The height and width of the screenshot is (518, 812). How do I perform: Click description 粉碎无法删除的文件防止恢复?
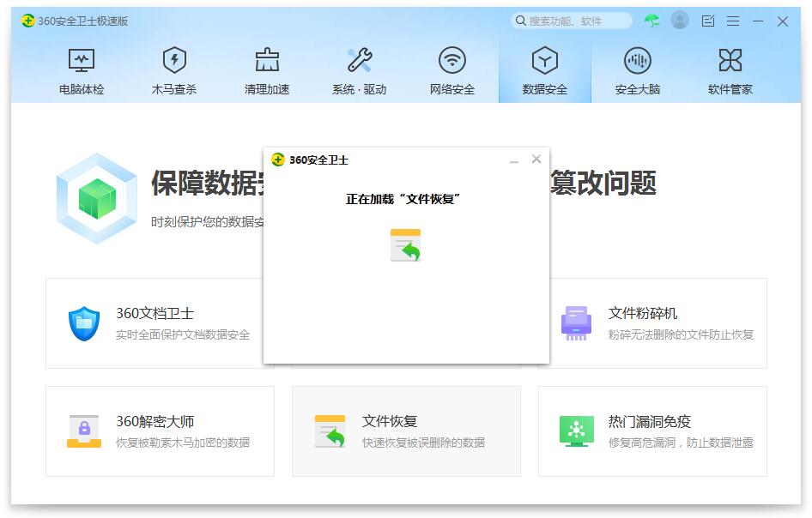coord(681,334)
